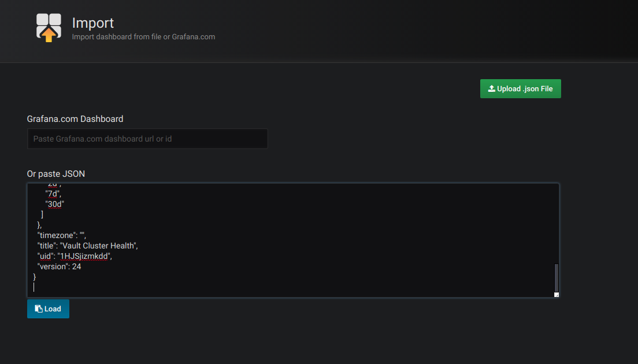Click the "30d" value in the JSON
Viewport: 638px width, 364px height.
pyautogui.click(x=55, y=203)
